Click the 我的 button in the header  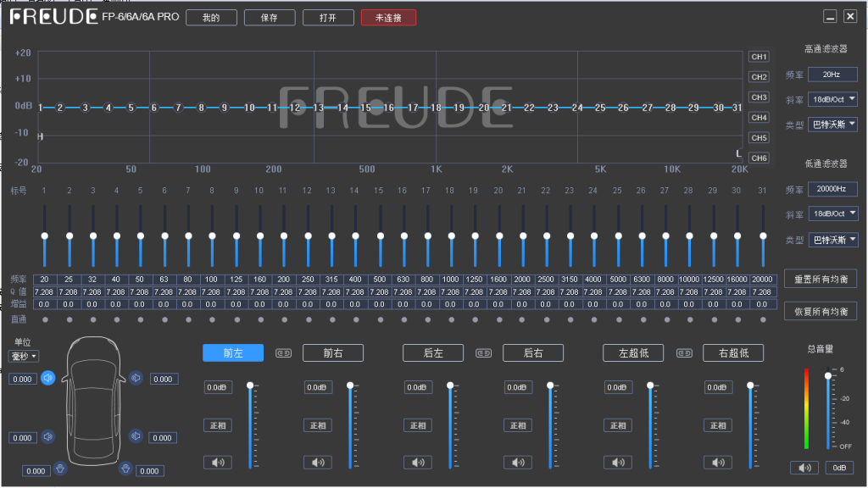point(211,18)
